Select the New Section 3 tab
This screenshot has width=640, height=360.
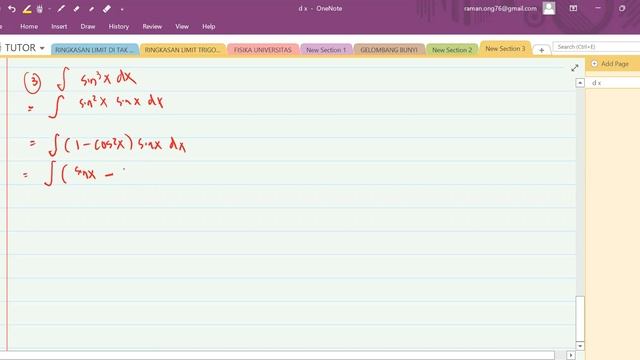(x=505, y=49)
